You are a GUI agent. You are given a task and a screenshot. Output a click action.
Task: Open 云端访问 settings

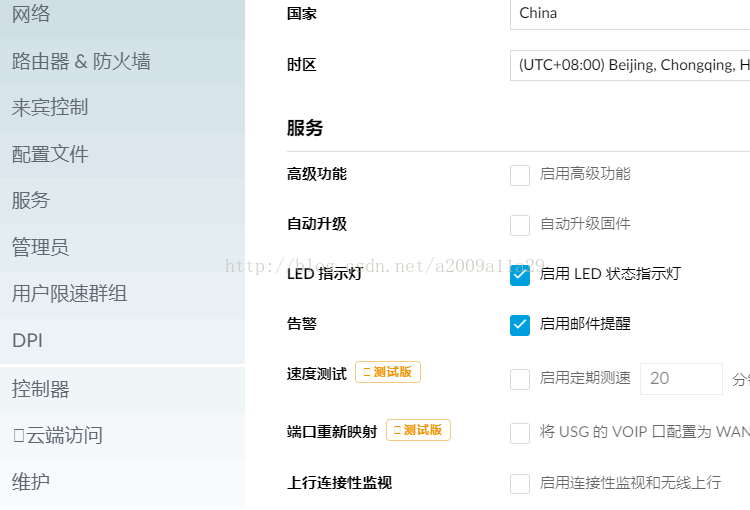click(x=58, y=435)
